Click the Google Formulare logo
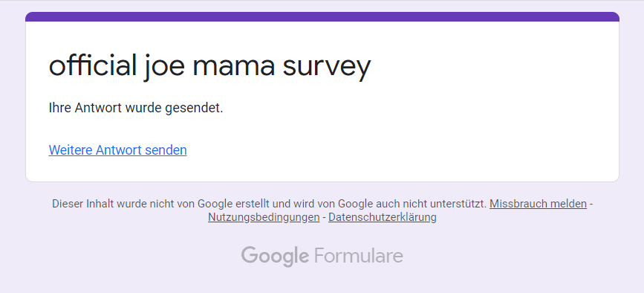 click(x=322, y=256)
